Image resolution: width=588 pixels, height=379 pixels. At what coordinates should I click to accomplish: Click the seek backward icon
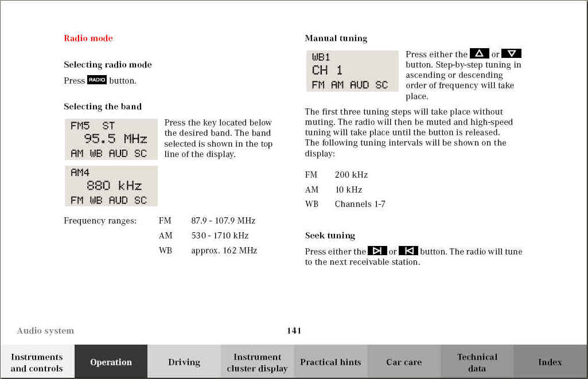(x=408, y=251)
